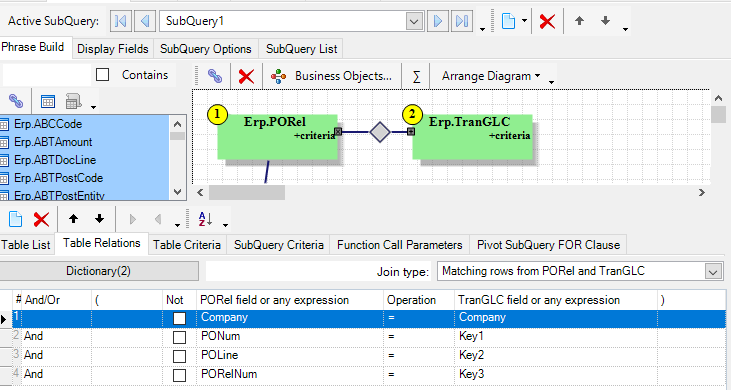
Task: Click table list scroll up arrow
Action: pos(177,124)
